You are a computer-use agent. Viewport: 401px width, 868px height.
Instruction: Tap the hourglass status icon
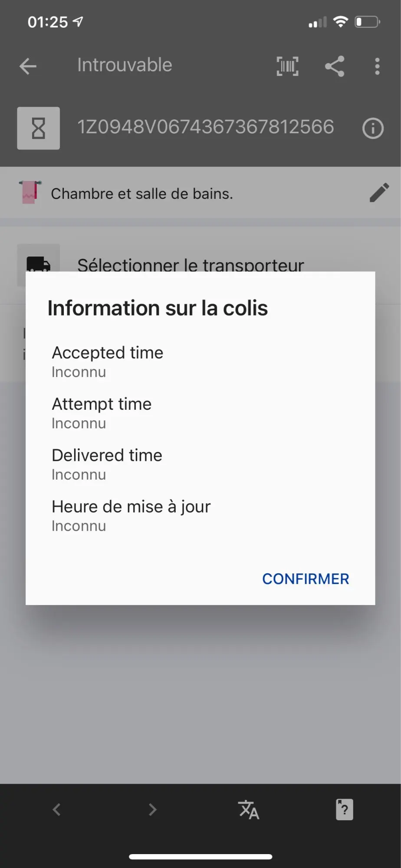point(39,128)
